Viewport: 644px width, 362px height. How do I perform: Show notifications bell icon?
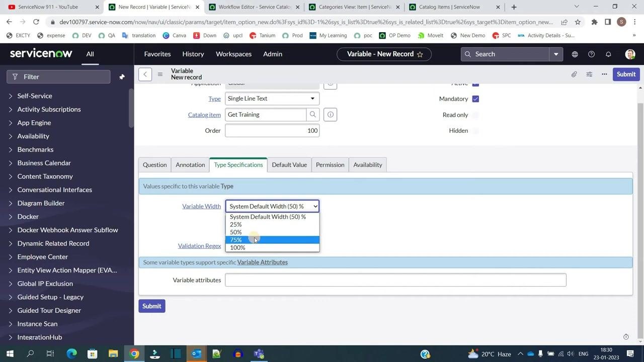pyautogui.click(x=608, y=54)
